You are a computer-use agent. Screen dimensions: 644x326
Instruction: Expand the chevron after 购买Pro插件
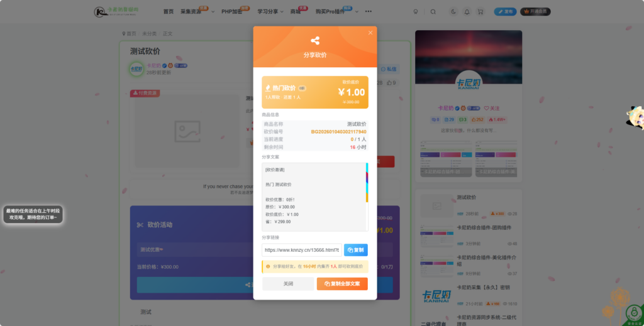357,12
